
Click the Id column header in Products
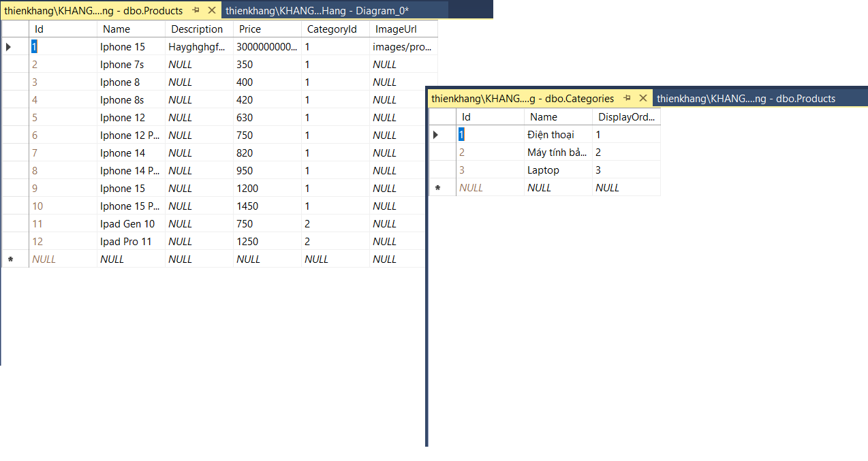click(63, 29)
